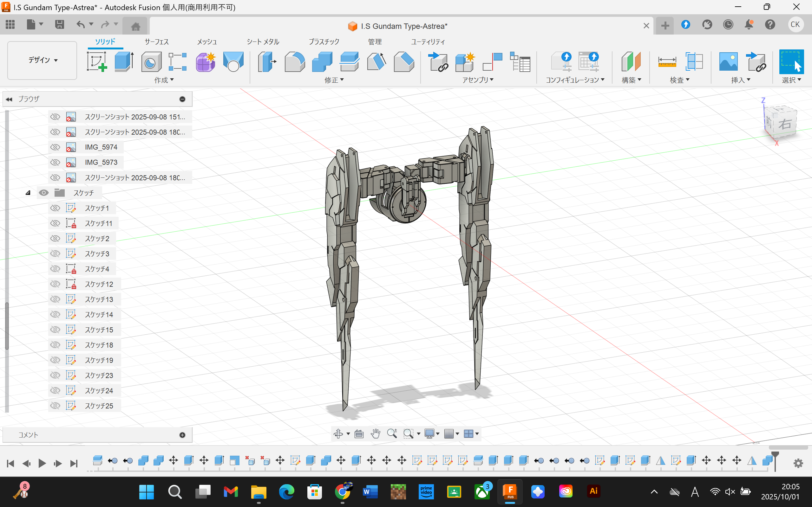The image size is (812, 507).
Task: Open the デザイン workspace dropdown
Action: [x=42, y=60]
